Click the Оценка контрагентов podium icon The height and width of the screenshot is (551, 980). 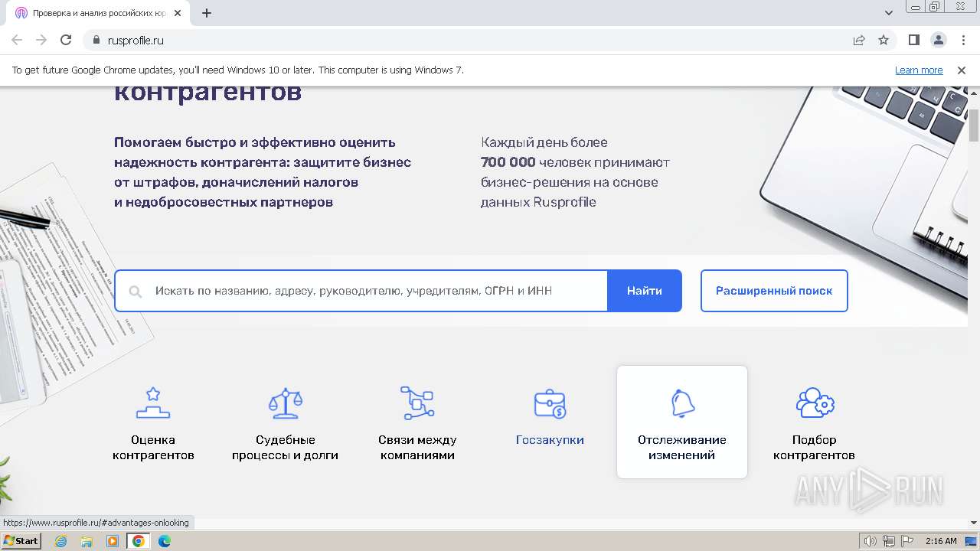[153, 403]
